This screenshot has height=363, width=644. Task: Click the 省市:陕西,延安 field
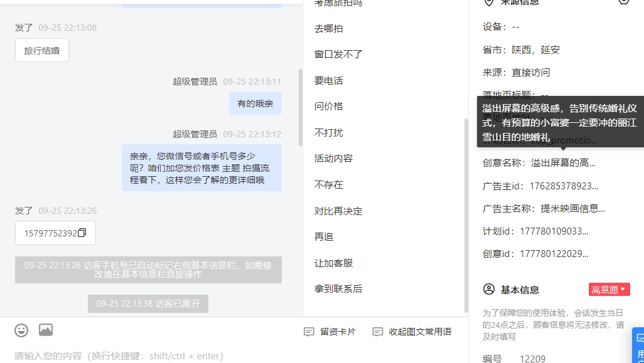click(x=521, y=50)
